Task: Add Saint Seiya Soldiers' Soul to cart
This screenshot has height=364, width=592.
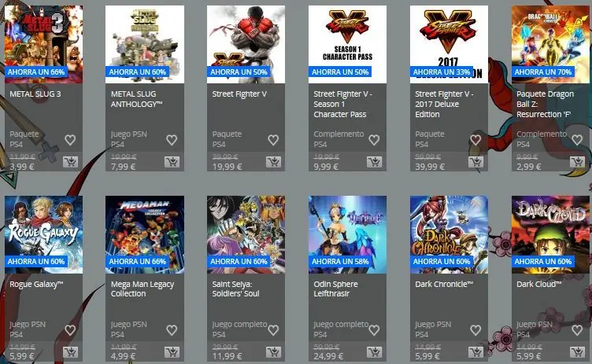Action: 273,352
